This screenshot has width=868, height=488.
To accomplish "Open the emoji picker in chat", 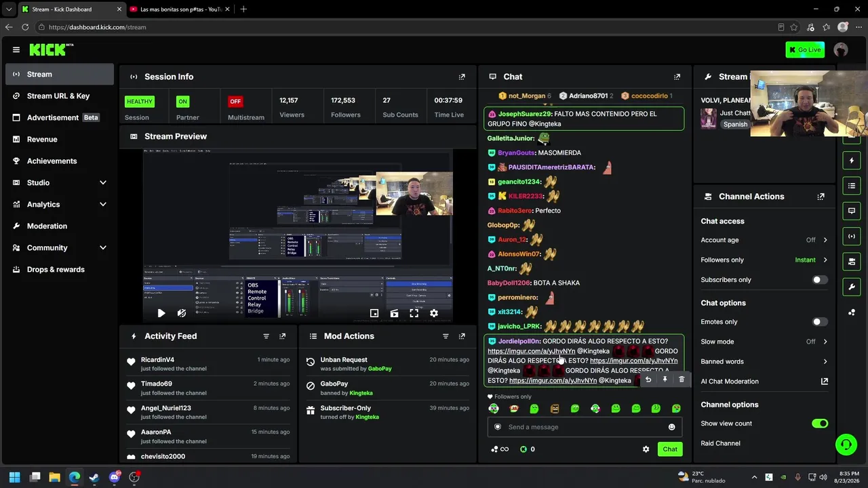I will point(672,427).
